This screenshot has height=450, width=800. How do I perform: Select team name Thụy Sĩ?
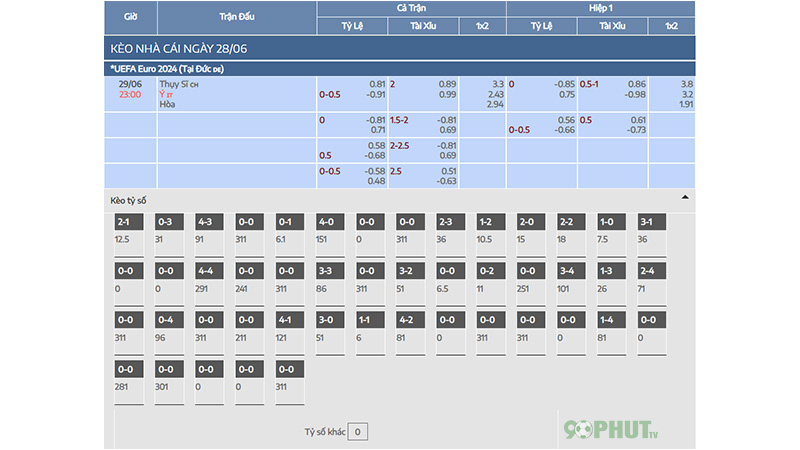[174, 84]
